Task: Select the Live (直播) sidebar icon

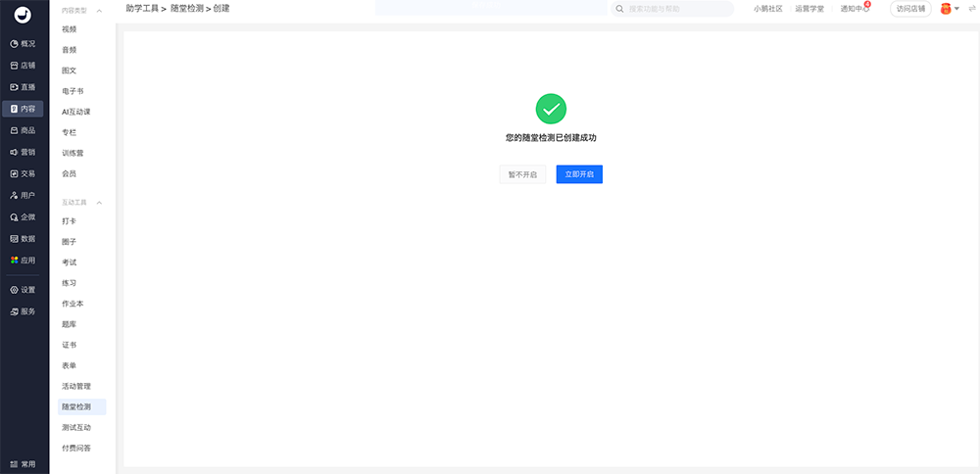Action: tap(14, 87)
